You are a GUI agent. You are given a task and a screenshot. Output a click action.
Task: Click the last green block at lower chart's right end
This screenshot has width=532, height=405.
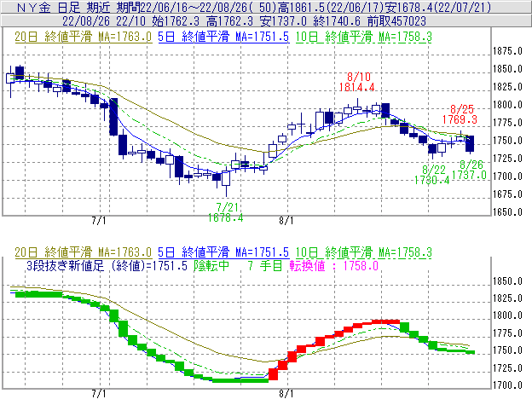pos(470,352)
